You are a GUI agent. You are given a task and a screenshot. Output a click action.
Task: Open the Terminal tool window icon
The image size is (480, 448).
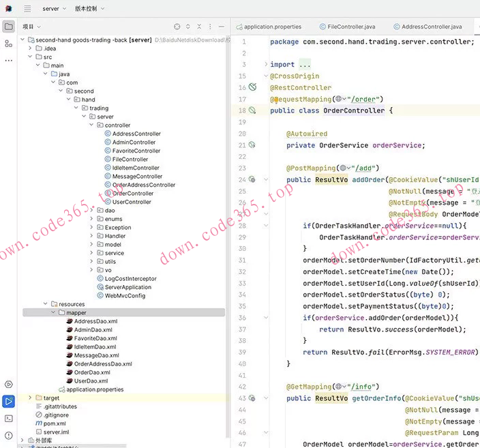tap(8, 418)
